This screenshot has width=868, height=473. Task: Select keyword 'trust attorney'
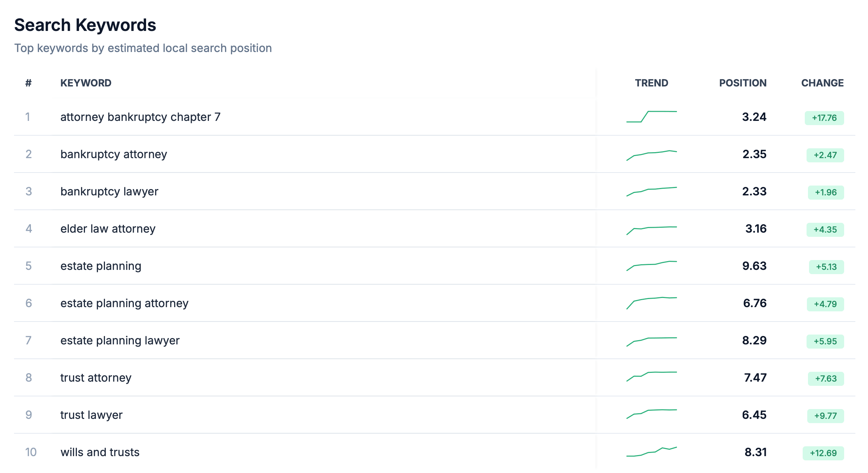point(96,377)
